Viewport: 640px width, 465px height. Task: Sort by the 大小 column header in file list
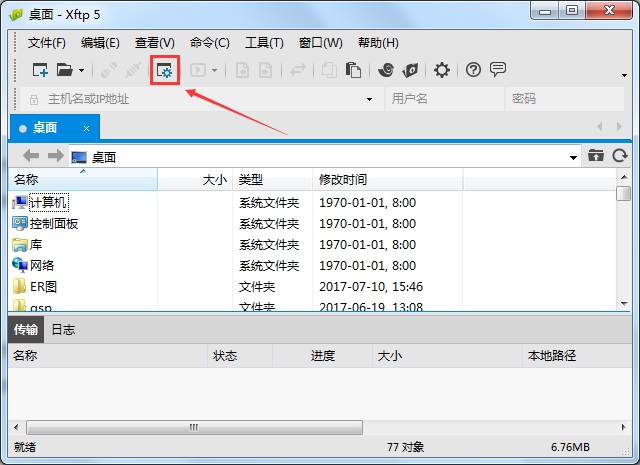(x=195, y=180)
